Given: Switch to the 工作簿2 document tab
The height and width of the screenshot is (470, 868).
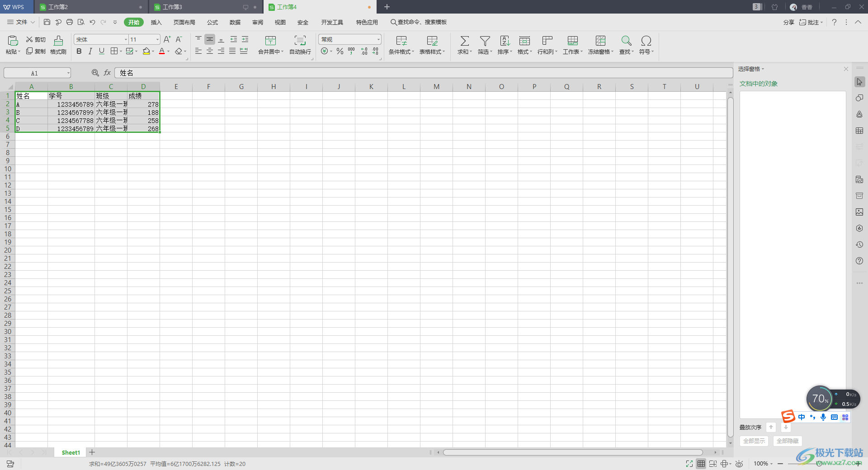Looking at the screenshot, I should [90, 7].
